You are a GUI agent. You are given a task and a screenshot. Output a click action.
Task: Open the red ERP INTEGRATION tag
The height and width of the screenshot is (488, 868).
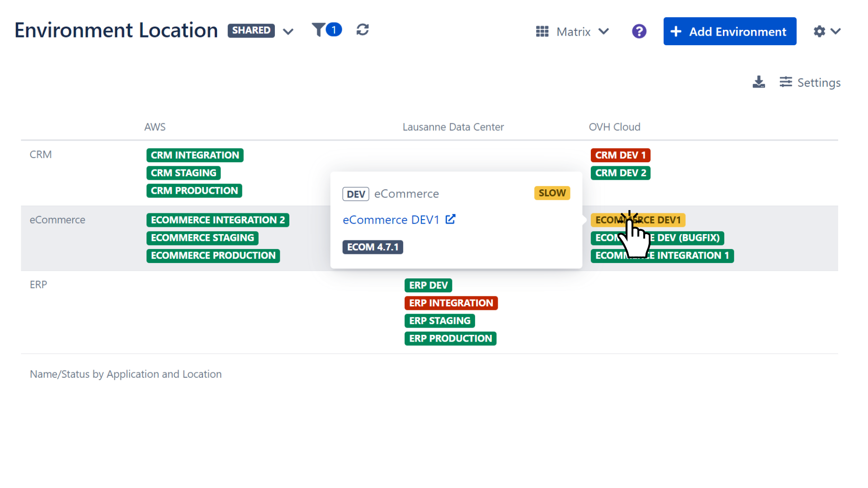(451, 303)
